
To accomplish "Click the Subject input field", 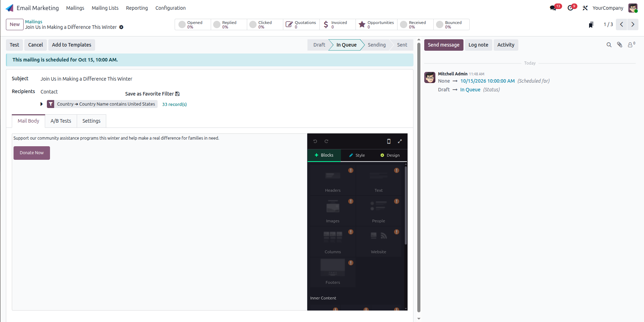I will 224,79.
